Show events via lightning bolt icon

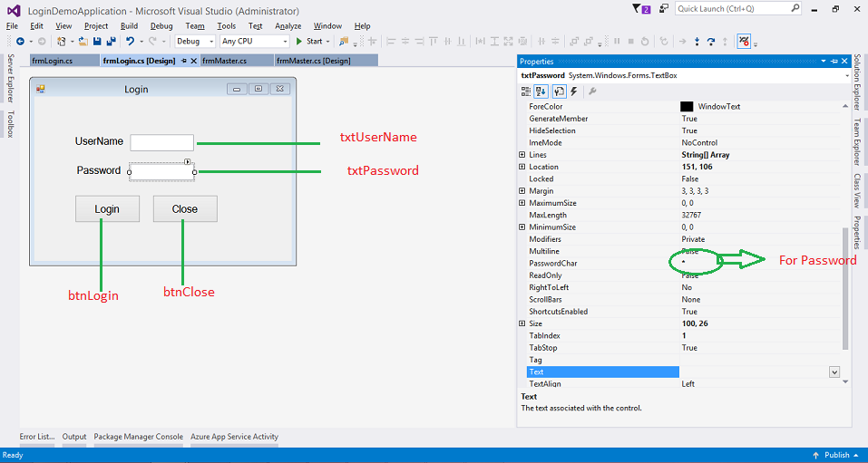[574, 92]
